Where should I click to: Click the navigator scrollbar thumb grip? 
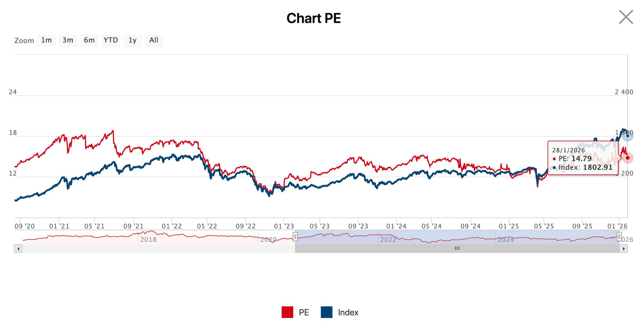[x=457, y=248]
